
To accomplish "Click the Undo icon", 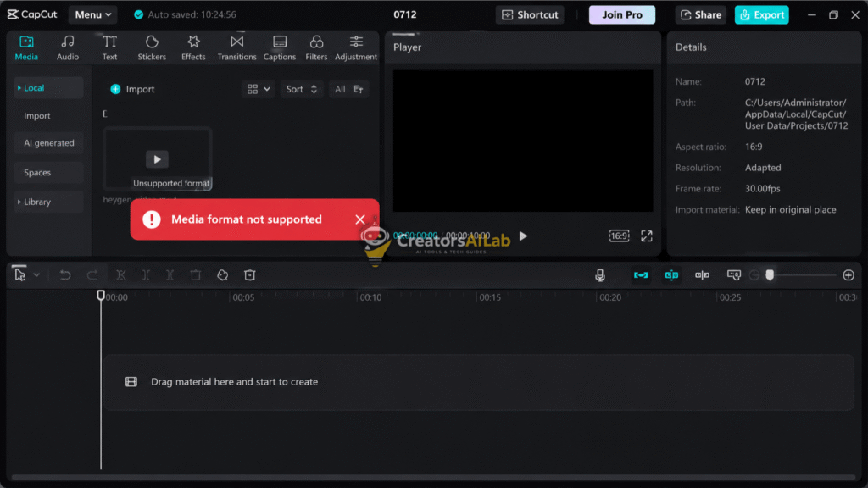I will 64,275.
